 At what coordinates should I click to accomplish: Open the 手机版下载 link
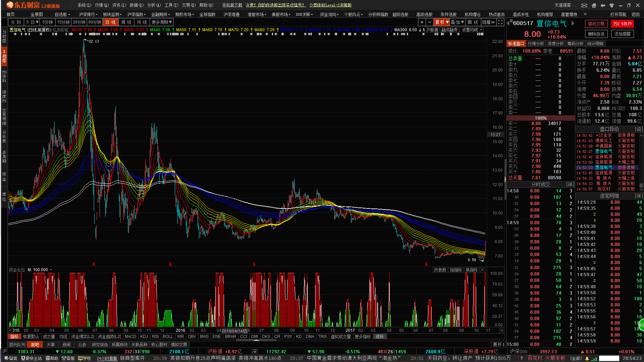tap(232, 5)
